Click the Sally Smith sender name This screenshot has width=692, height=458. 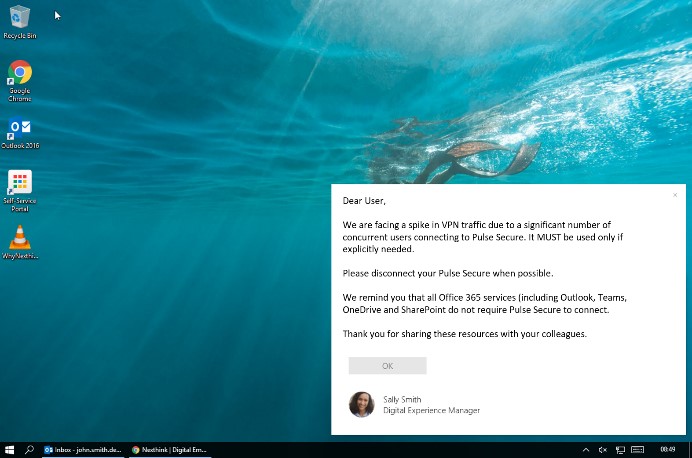(x=402, y=399)
